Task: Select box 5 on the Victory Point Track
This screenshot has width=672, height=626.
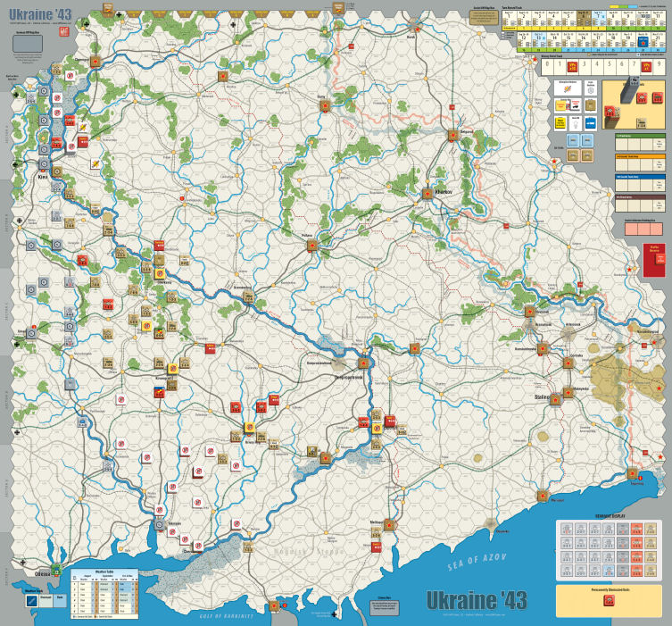Action: pyautogui.click(x=610, y=67)
